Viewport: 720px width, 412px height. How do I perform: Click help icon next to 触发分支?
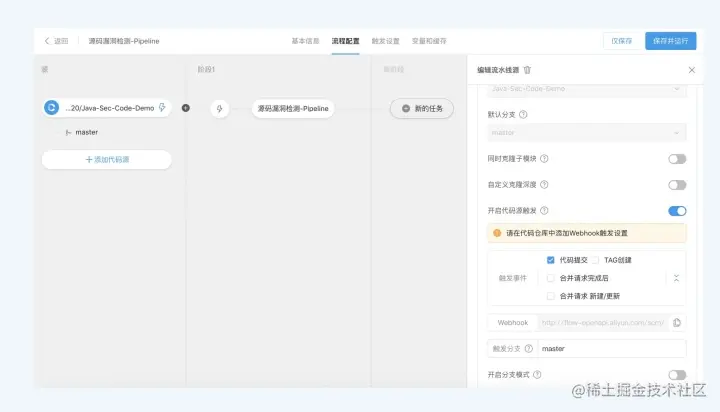point(529,349)
